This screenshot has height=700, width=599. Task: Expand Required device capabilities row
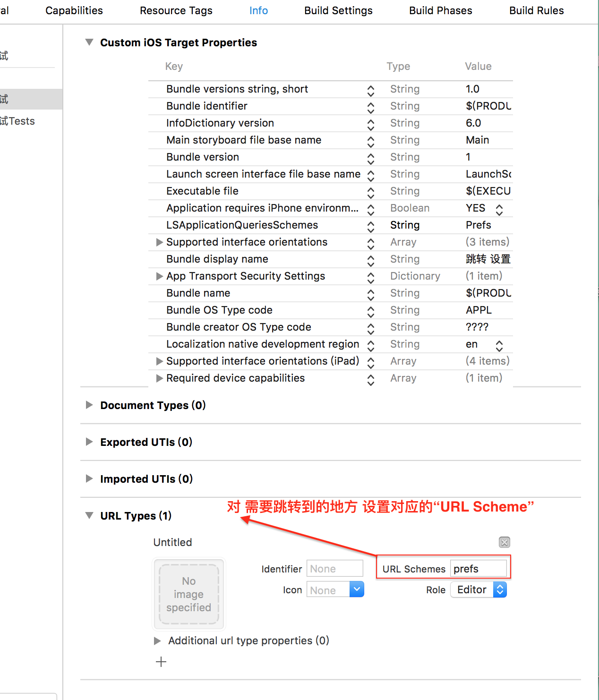click(x=160, y=378)
